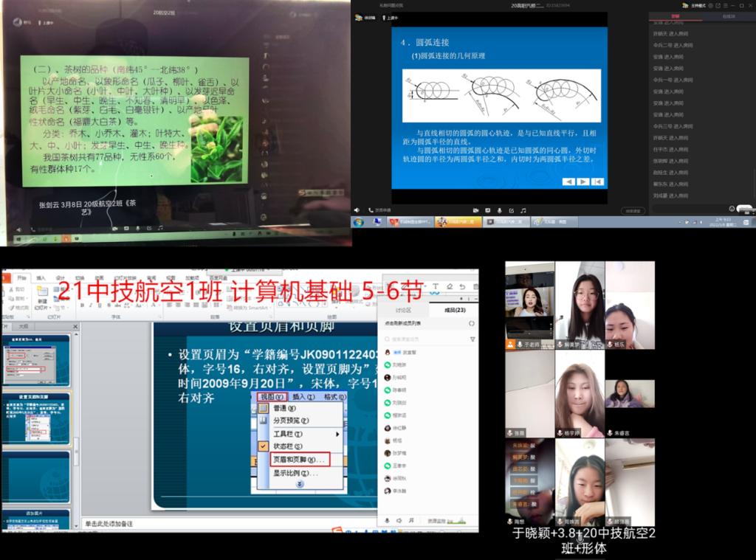Click the camera icon under the arc-connection slide

[476, 210]
